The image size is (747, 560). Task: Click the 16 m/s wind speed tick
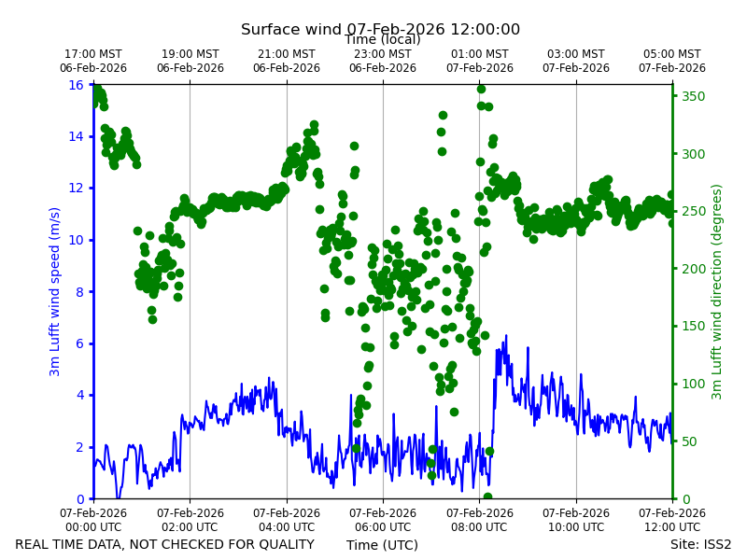pos(76,85)
